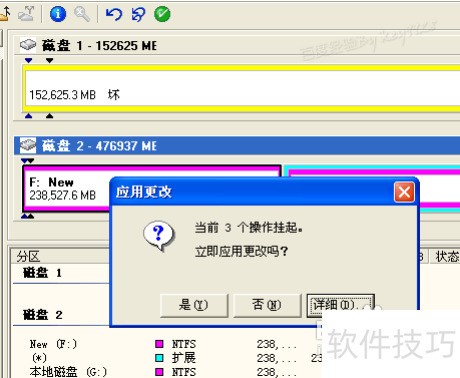Click the 扩展 type cell
Screen dimensions: 460x378
[184, 358]
